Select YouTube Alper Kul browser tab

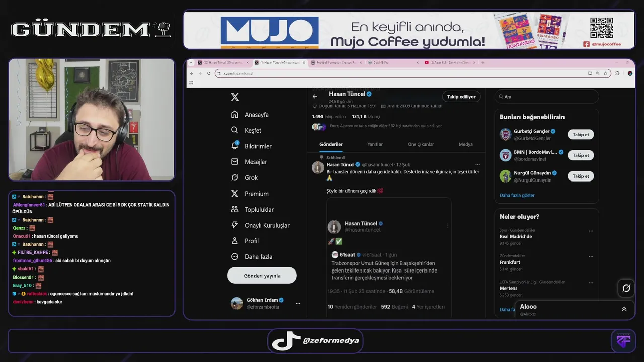click(x=449, y=63)
